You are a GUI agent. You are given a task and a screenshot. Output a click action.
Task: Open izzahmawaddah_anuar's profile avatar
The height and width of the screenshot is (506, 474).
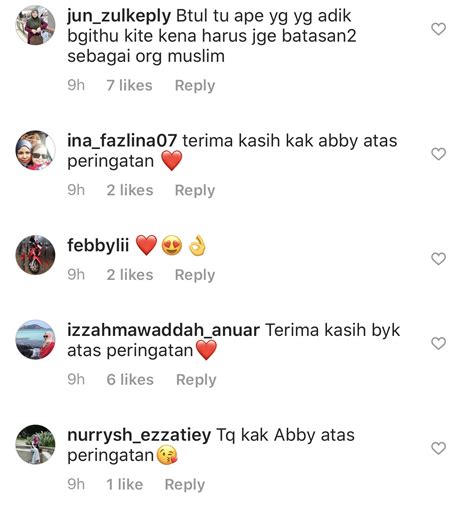point(35,339)
